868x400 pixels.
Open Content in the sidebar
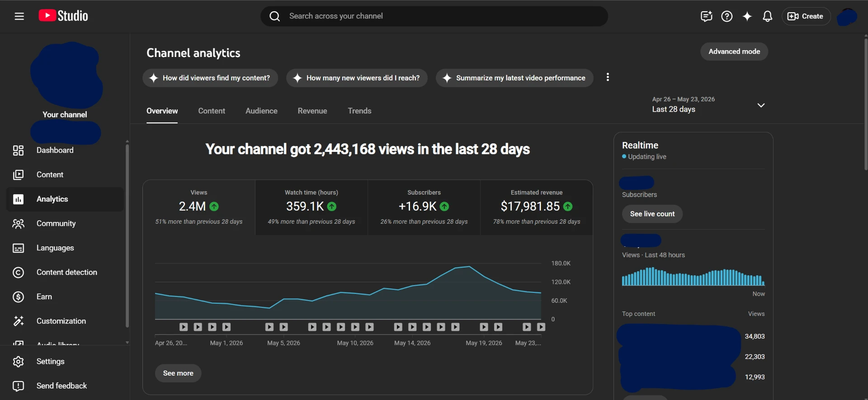pyautogui.click(x=65, y=174)
